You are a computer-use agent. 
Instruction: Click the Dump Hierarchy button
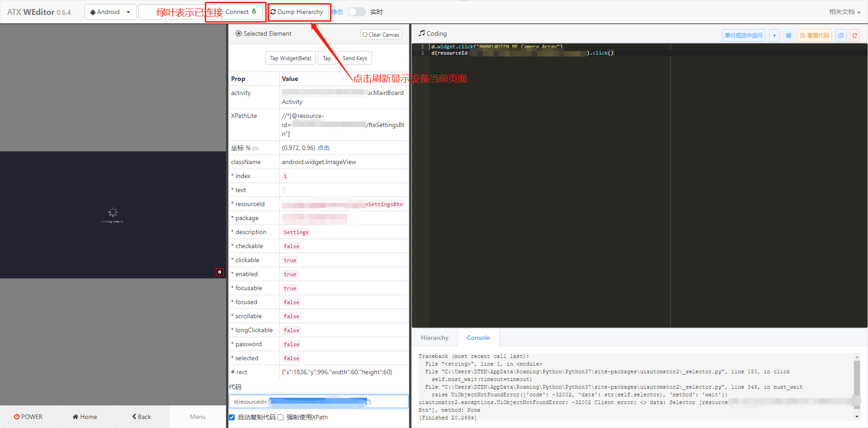[299, 12]
